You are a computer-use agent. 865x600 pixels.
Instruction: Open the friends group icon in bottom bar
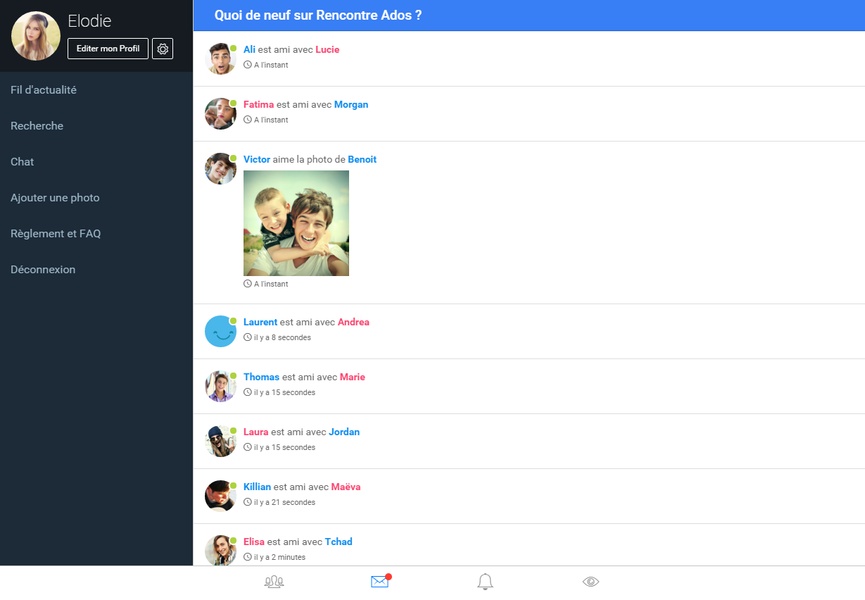(274, 581)
